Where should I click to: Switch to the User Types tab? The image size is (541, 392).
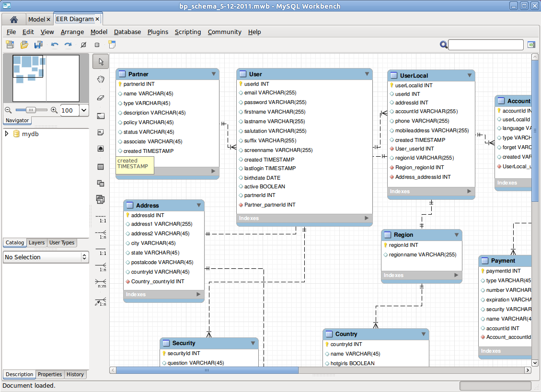click(62, 242)
